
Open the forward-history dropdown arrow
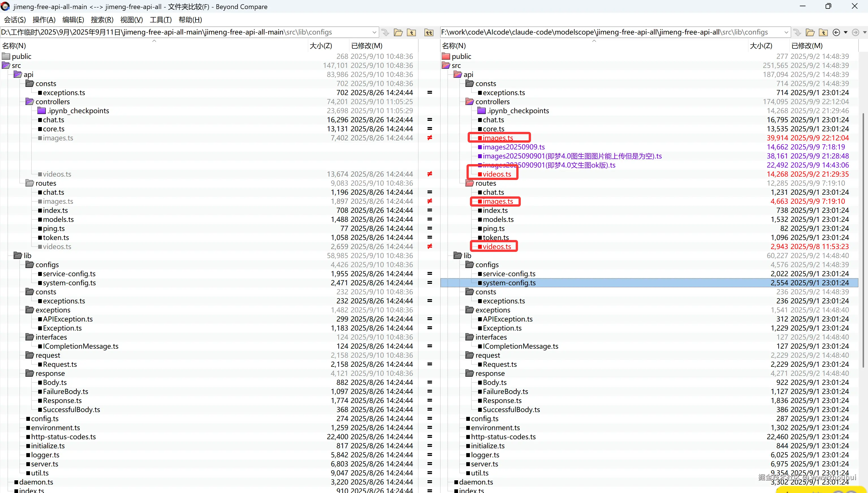(865, 33)
